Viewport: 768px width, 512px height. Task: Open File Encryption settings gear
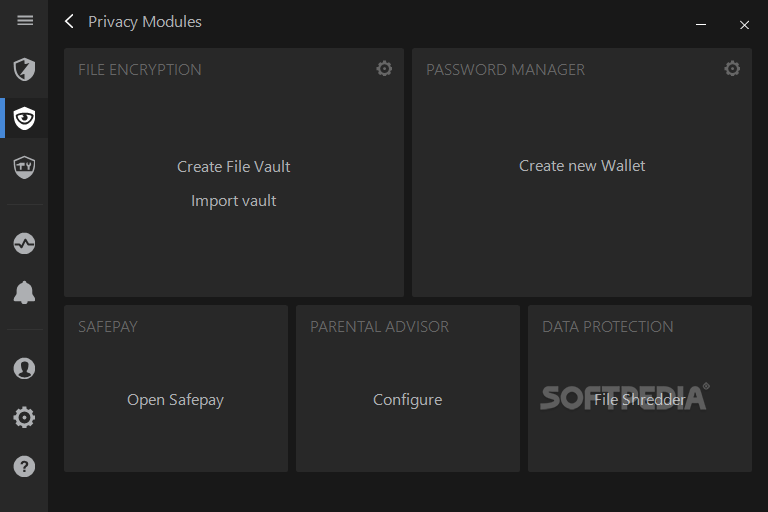(384, 69)
